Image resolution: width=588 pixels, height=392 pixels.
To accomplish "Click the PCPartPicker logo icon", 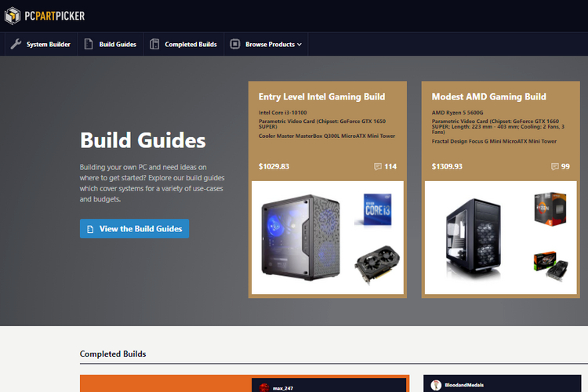I will 13,16.
